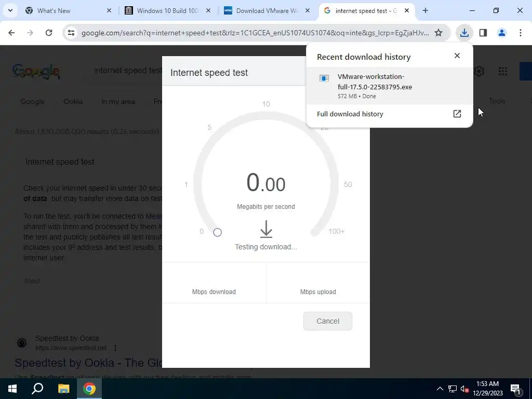Open the VMware-workstation-full exe download
Viewport: 532px width, 399px height.
[x=389, y=86]
